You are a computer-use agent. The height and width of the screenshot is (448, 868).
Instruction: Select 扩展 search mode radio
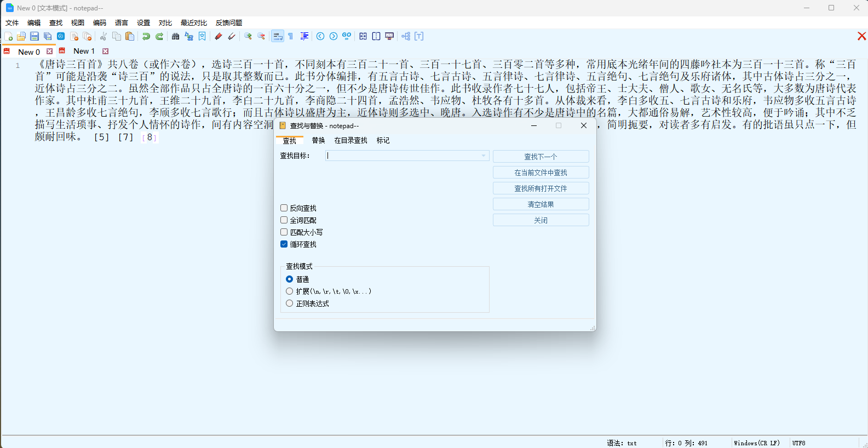pos(290,291)
